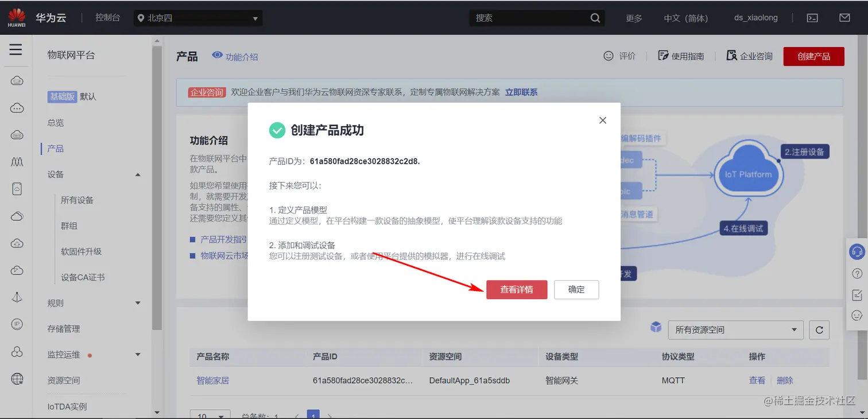Go to page 1 in pagination
868x419 pixels.
tap(313, 414)
